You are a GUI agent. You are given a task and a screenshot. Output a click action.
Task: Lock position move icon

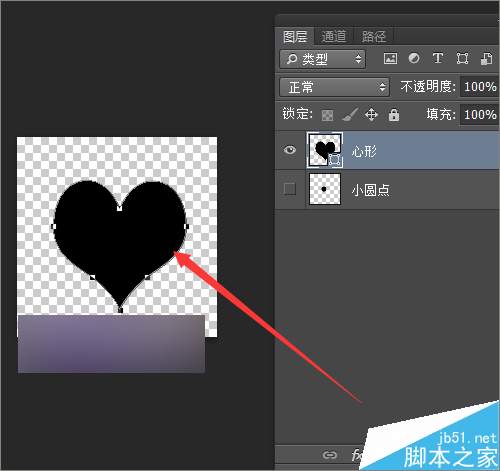click(371, 115)
